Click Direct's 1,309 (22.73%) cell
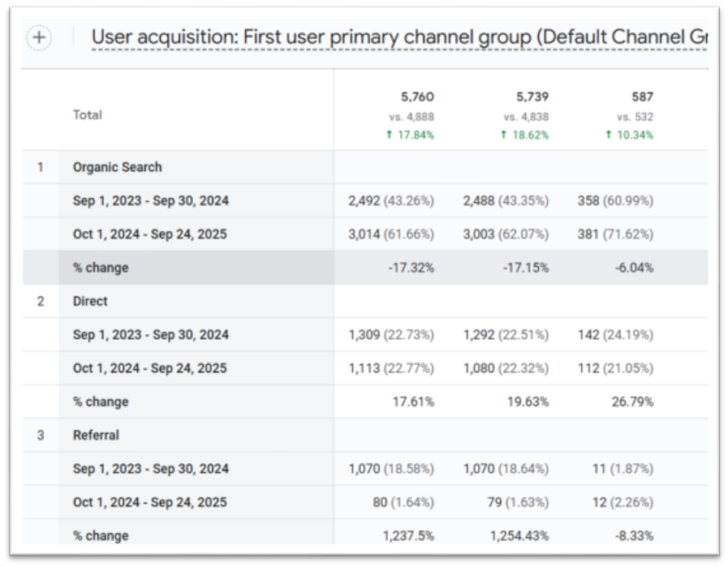 [x=391, y=334]
